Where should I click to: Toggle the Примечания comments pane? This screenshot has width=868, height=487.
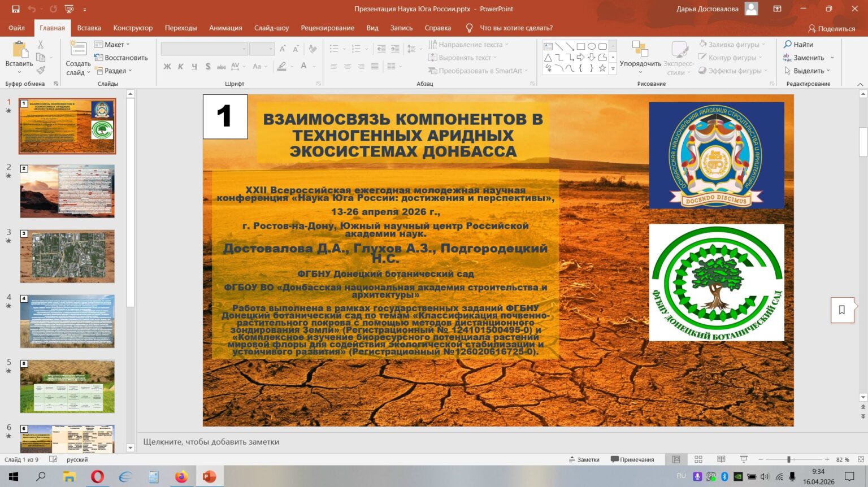[x=632, y=459]
